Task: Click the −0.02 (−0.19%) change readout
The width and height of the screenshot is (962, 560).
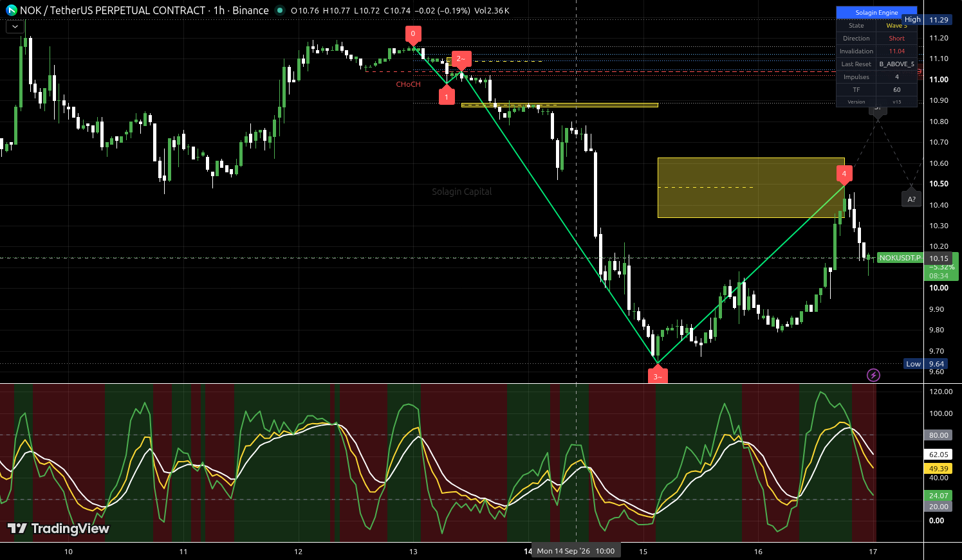Action: (441, 11)
